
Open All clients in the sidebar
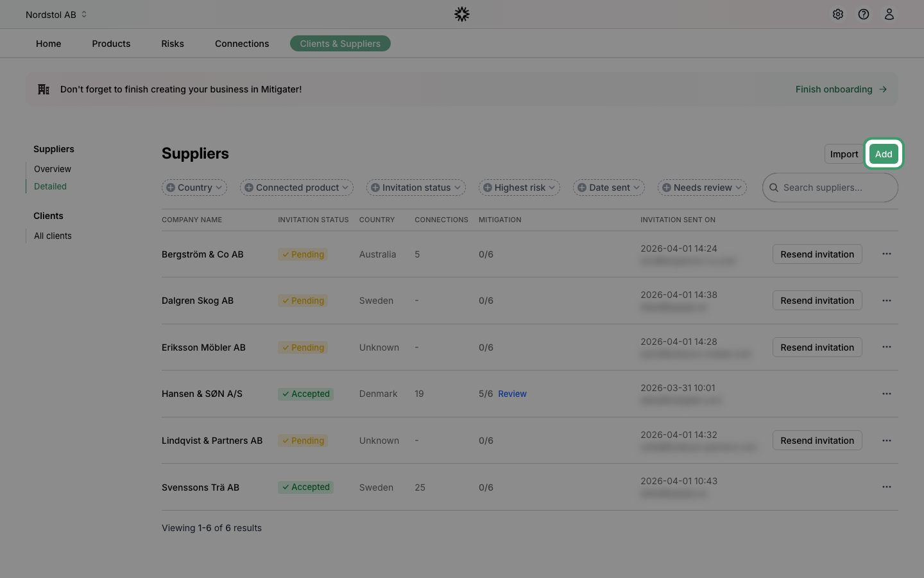[53, 236]
